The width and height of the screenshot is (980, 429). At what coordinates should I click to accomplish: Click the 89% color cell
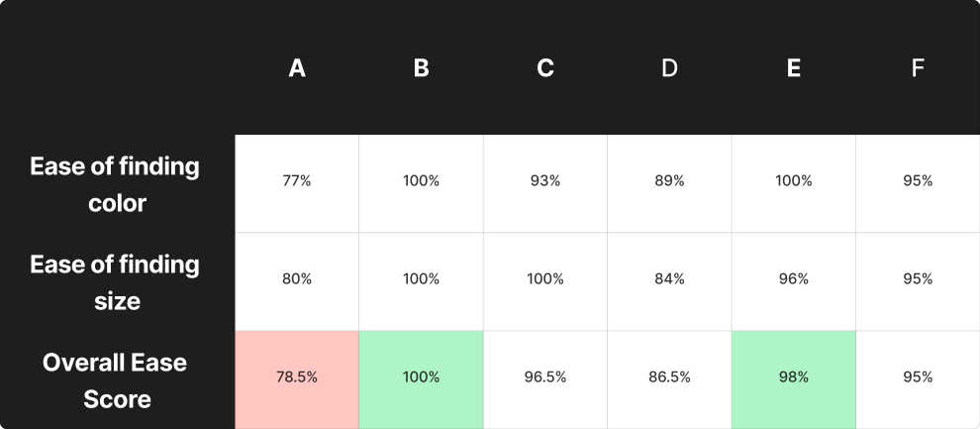click(669, 181)
